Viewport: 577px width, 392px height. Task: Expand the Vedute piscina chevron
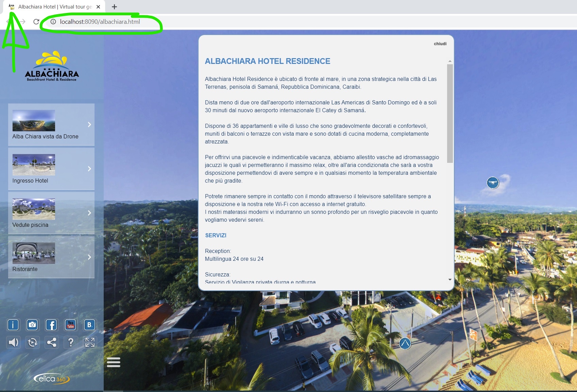point(89,213)
